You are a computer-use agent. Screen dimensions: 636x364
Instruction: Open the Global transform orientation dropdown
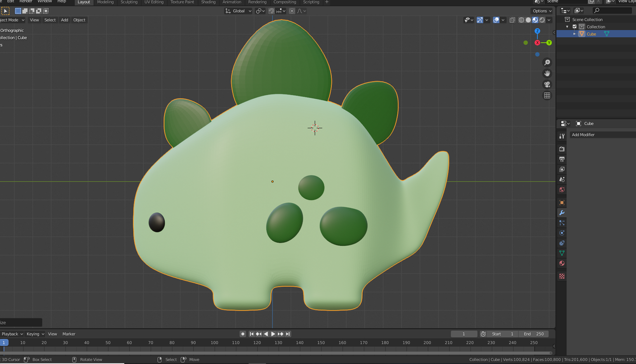pyautogui.click(x=238, y=11)
